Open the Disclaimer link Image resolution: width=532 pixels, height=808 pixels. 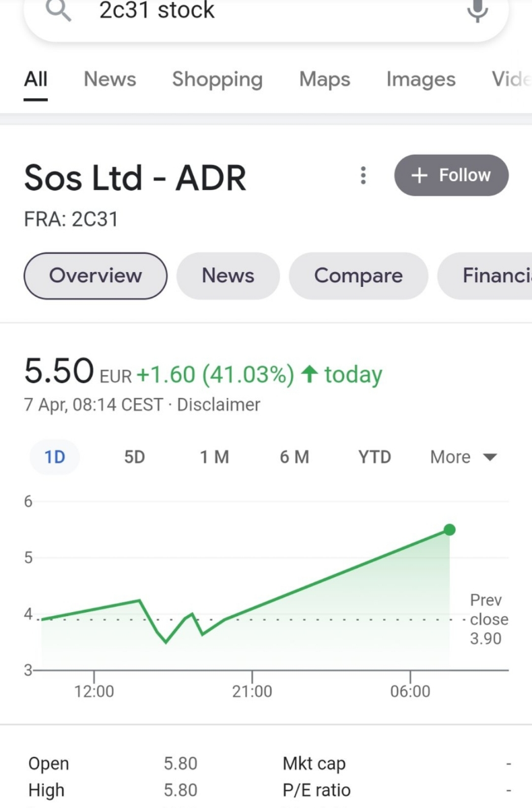(218, 405)
